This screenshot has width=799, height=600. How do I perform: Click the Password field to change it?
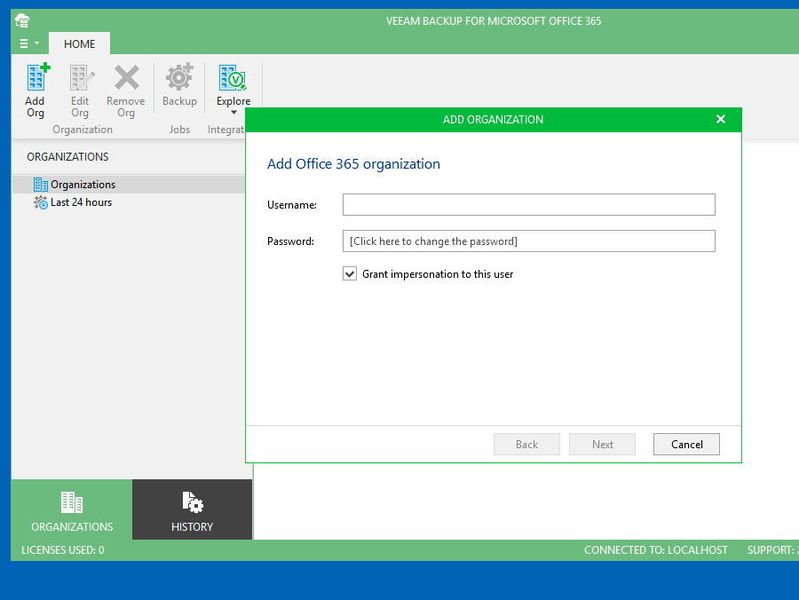[529, 241]
